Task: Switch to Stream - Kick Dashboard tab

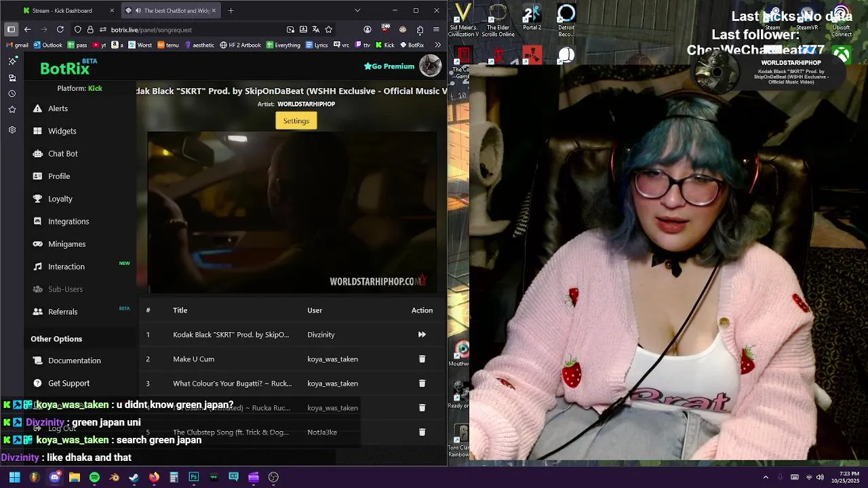Action: 68,10
